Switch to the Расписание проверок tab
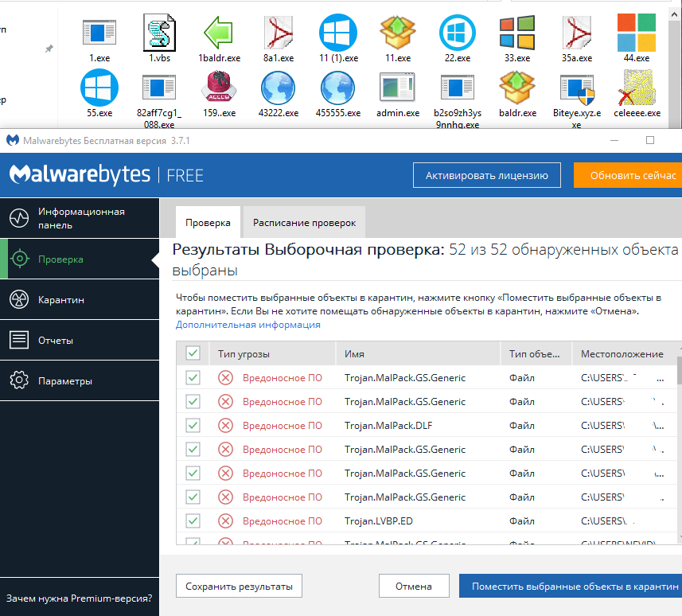The height and width of the screenshot is (616, 682). 304,222
